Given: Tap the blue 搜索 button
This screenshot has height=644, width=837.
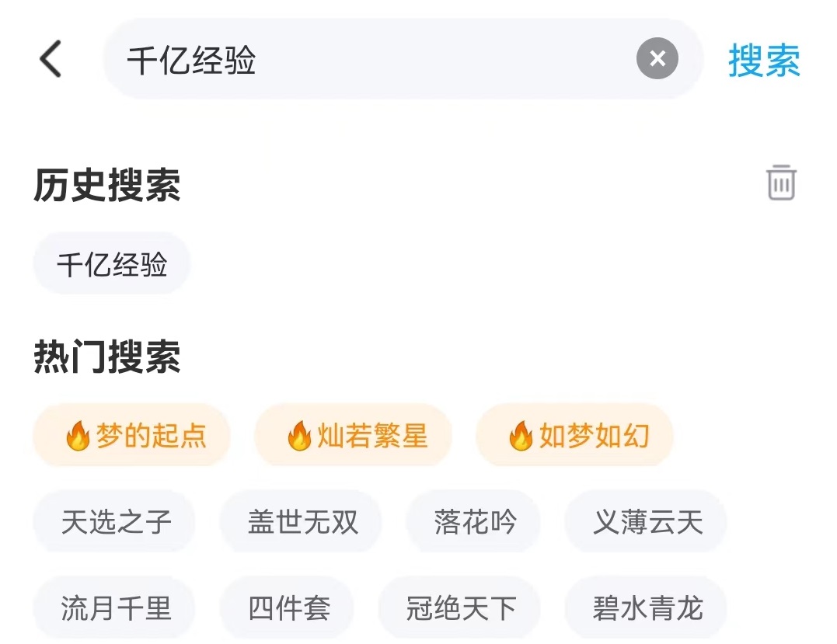Looking at the screenshot, I should (764, 61).
